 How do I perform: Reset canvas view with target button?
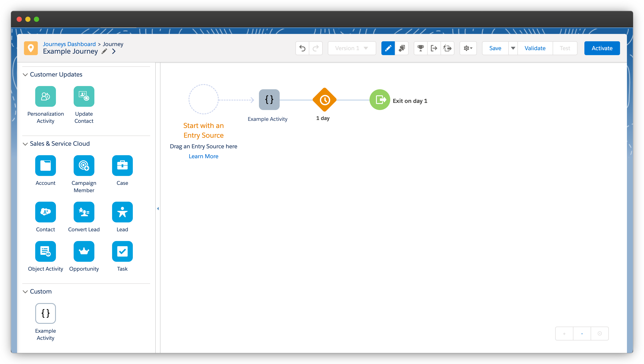[600, 334]
